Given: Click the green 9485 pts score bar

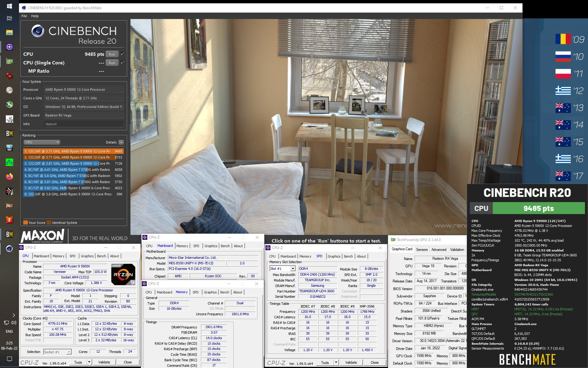Looking at the screenshot, I should point(538,208).
